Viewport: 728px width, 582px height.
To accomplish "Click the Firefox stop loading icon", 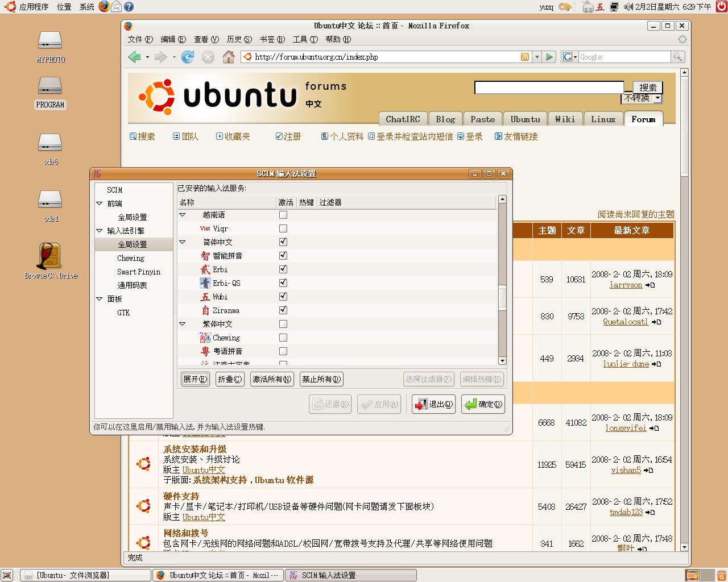I will [208, 57].
